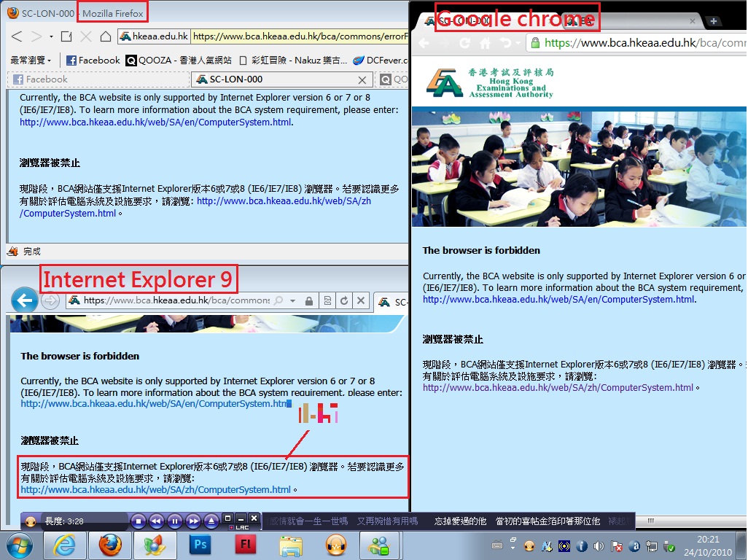The width and height of the screenshot is (748, 560).
Task: Open the Firefox home page button
Action: pyautogui.click(x=106, y=36)
